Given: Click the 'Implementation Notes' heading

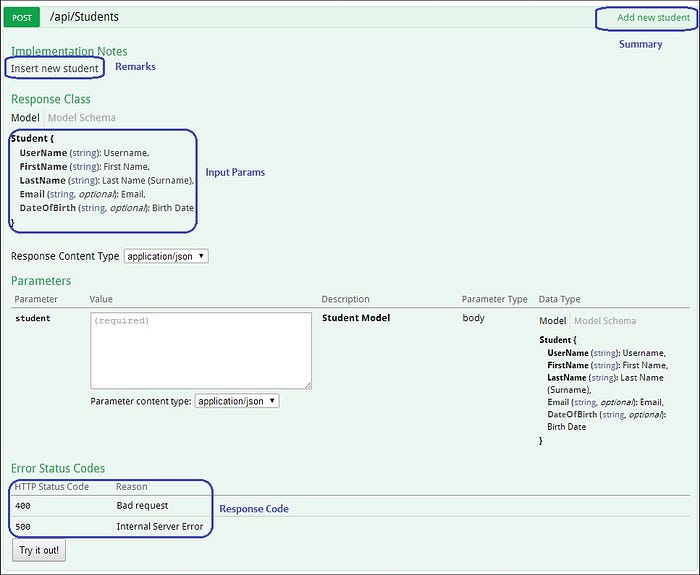Looking at the screenshot, I should [69, 51].
